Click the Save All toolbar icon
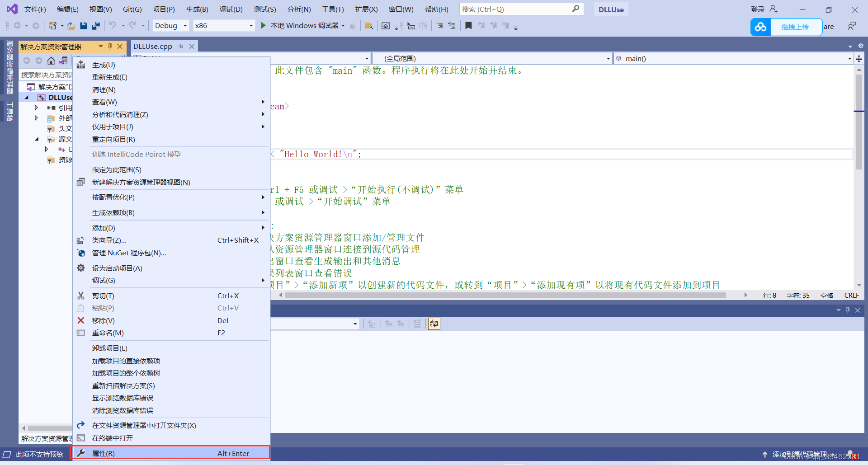868x465 pixels. 95,26
